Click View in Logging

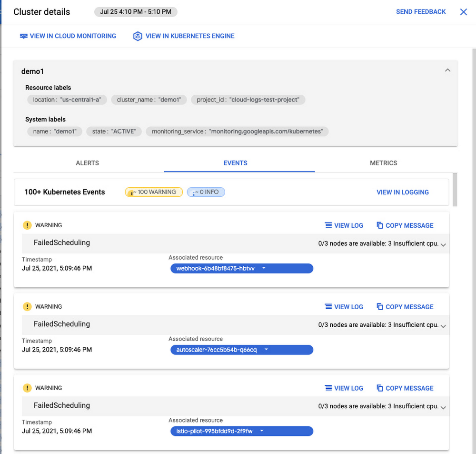[403, 192]
